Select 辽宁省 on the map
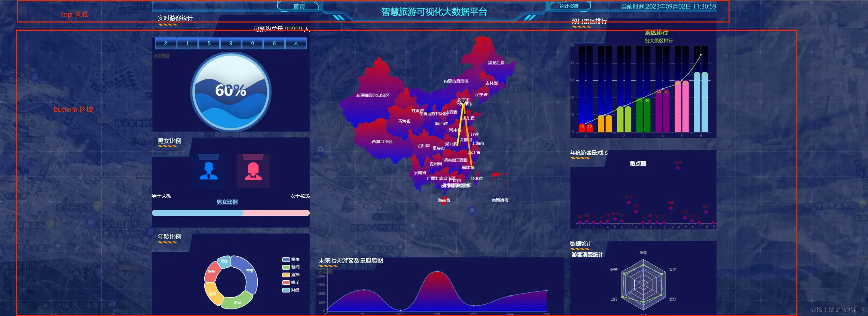This screenshot has height=316, width=868. (481, 95)
